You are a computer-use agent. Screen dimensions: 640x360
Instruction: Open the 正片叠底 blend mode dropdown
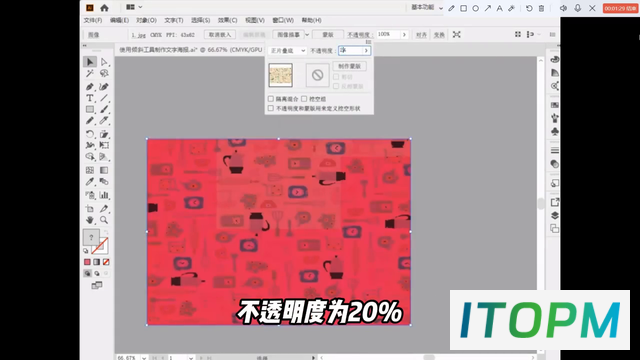click(x=287, y=51)
